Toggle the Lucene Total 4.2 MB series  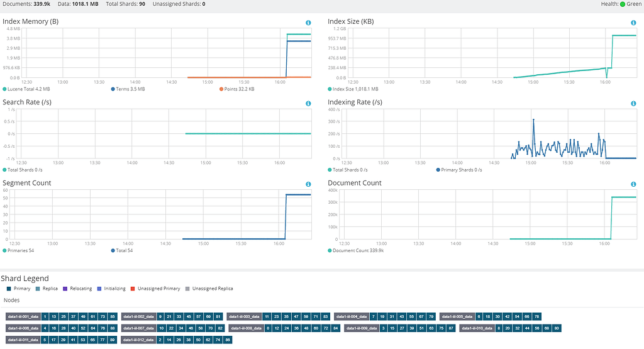(x=26, y=89)
